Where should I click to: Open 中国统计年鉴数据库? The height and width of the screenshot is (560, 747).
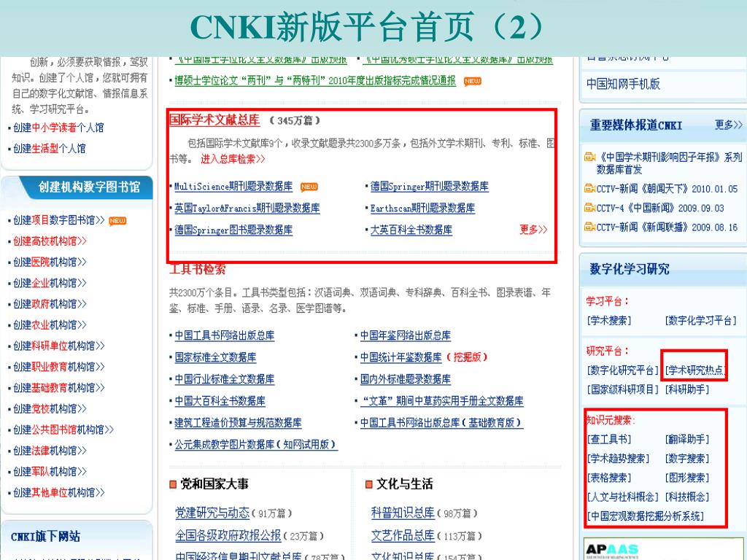click(400, 357)
